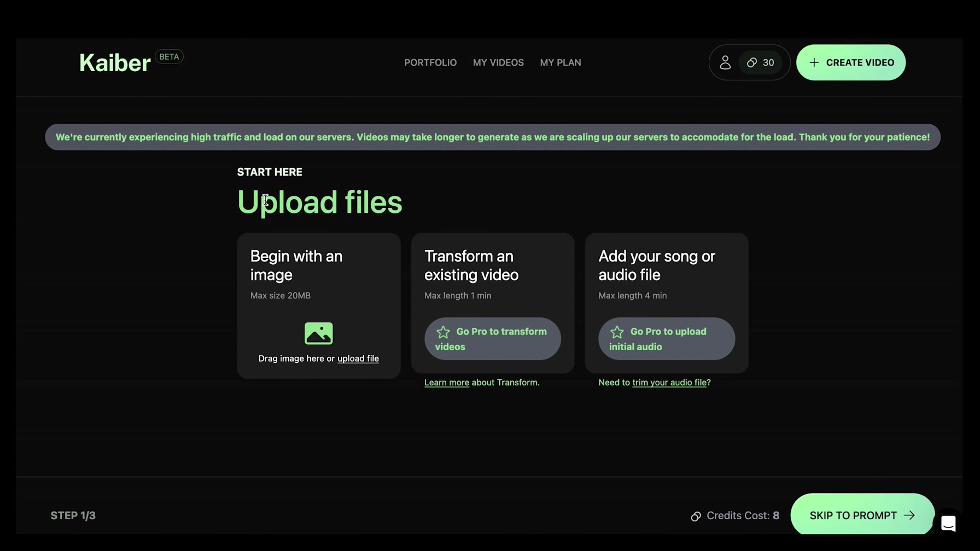Click the Upload files heading
980x551 pixels.
319,202
